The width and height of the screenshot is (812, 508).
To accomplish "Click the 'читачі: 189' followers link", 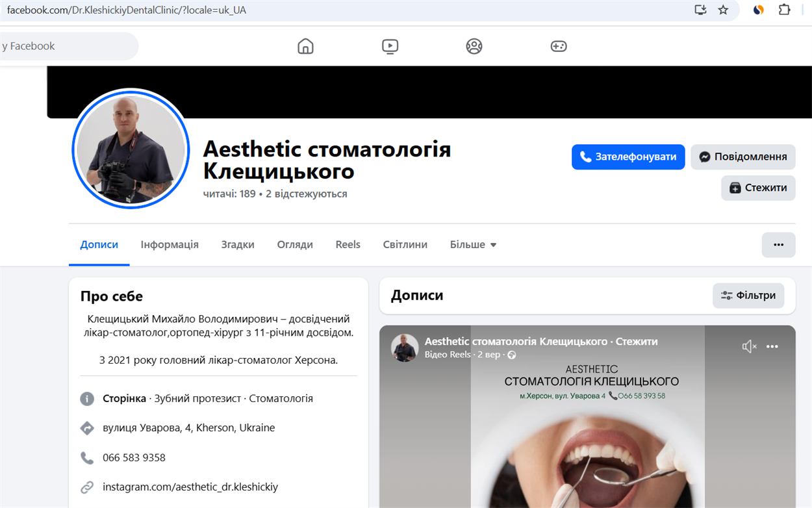I will [229, 194].
